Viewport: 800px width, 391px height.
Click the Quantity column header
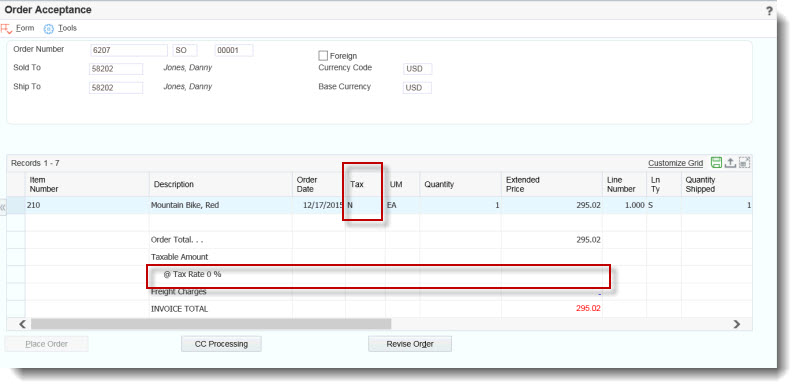(x=461, y=184)
